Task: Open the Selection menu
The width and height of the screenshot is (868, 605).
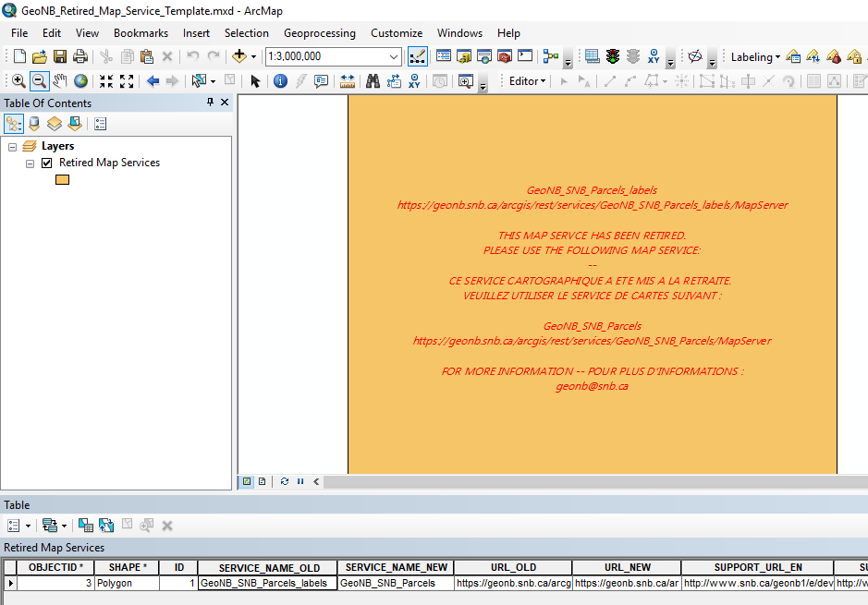Action: 246,33
